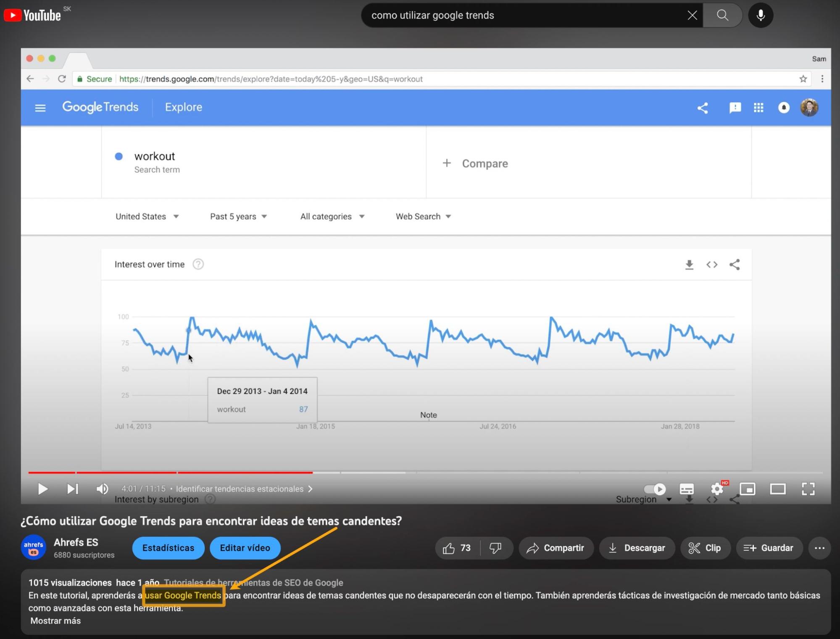
Task: Toggle fullscreen playback
Action: click(809, 489)
